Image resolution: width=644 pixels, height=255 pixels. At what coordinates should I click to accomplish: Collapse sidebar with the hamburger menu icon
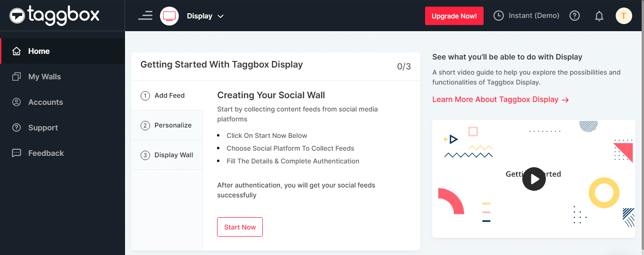point(145,16)
